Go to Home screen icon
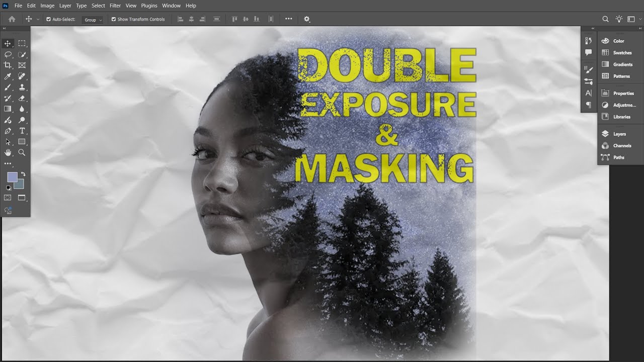 pyautogui.click(x=12, y=19)
